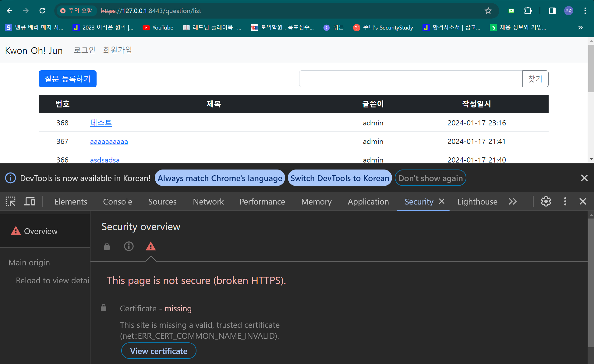Click View certificate button
This screenshot has width=594, height=364.
[x=158, y=351]
